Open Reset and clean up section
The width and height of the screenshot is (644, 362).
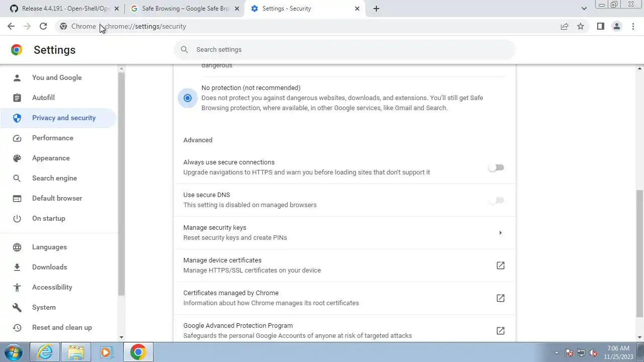tap(58, 327)
